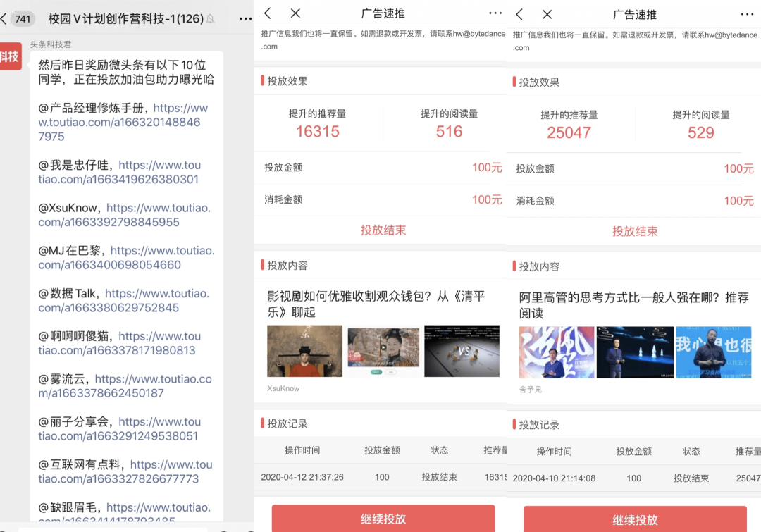Tap reading count 529
761x532 pixels.
pyautogui.click(x=701, y=132)
